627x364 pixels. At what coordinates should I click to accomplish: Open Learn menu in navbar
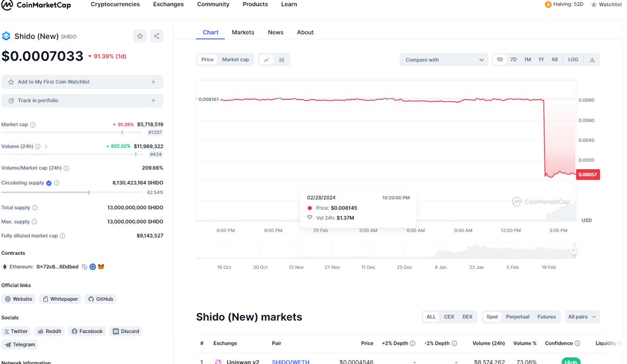pos(289,4)
